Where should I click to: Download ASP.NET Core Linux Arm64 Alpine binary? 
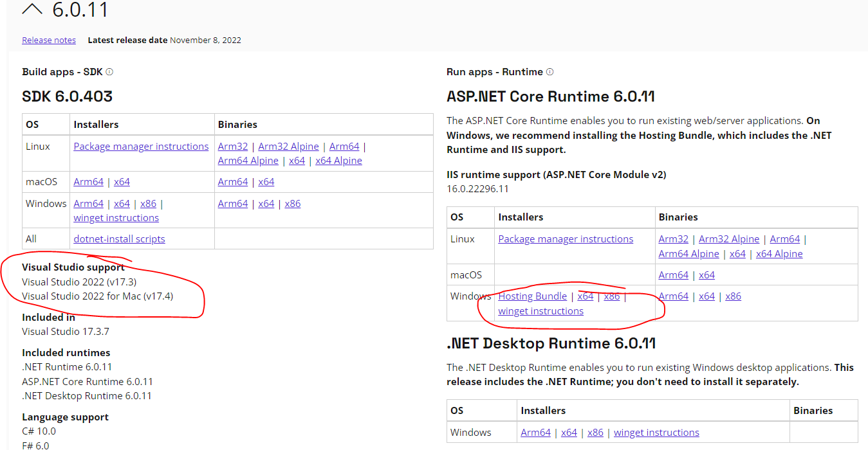pyautogui.click(x=688, y=254)
